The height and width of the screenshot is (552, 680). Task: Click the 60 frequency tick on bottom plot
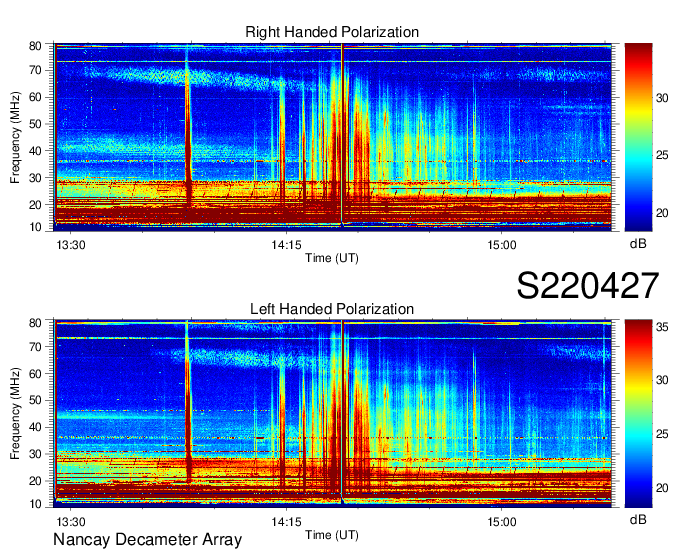click(35, 374)
